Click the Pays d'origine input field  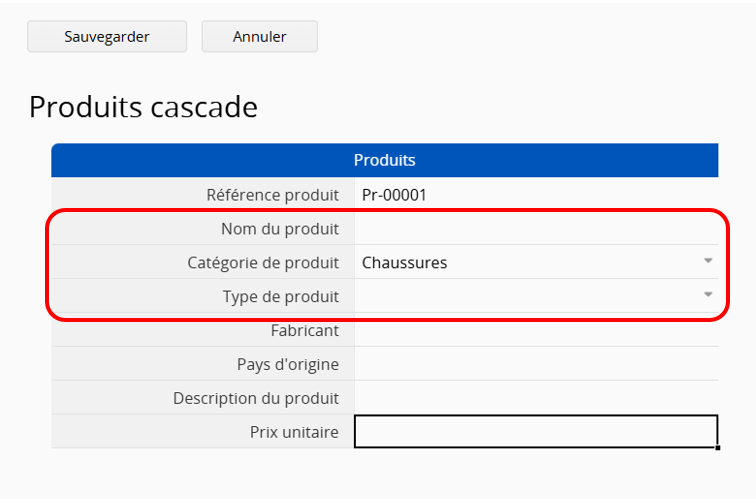coord(536,364)
